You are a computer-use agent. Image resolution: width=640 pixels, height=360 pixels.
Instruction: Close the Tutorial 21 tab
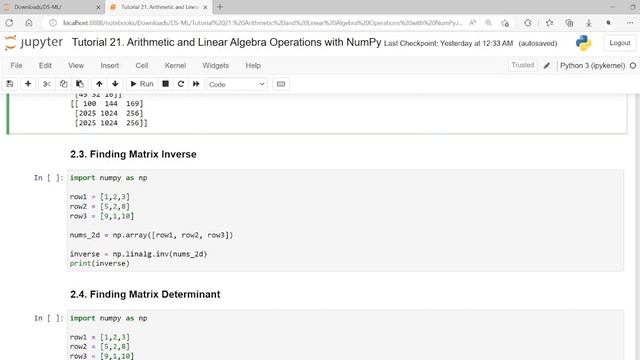pos(205,7)
